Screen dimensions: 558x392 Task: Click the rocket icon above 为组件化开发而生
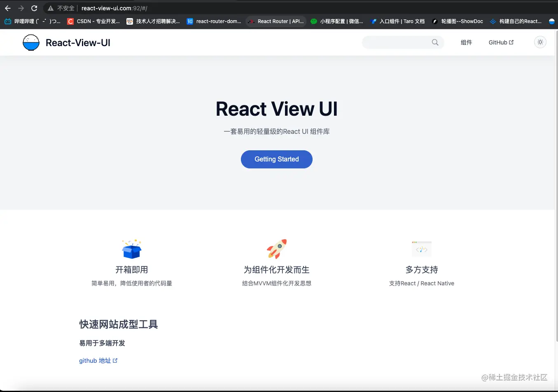[x=277, y=249]
